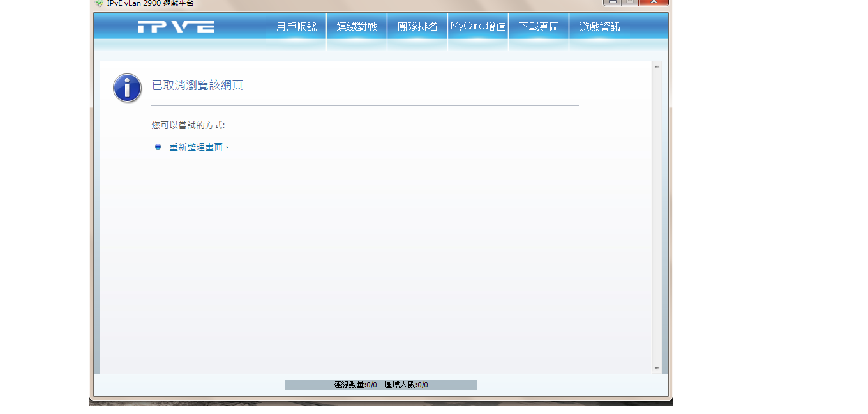Click the 已取消瀏覽該網頁 heading text
This screenshot has height=414, width=868.
point(197,85)
